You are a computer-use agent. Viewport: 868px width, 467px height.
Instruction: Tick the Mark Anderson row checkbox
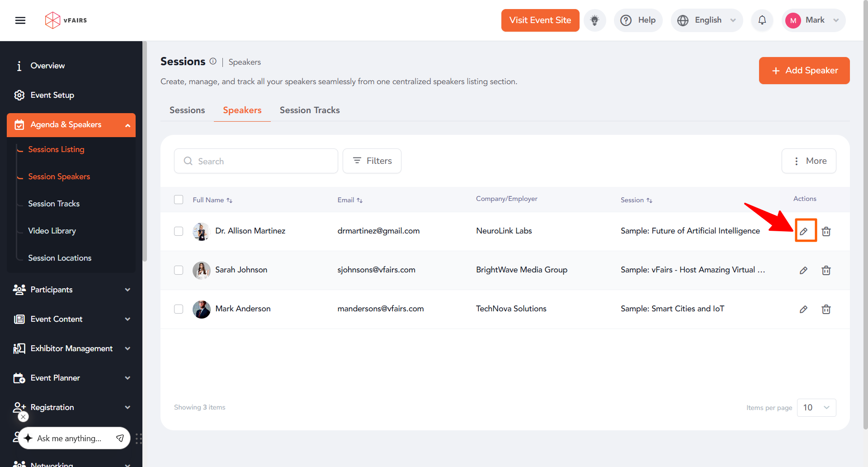pyautogui.click(x=179, y=309)
